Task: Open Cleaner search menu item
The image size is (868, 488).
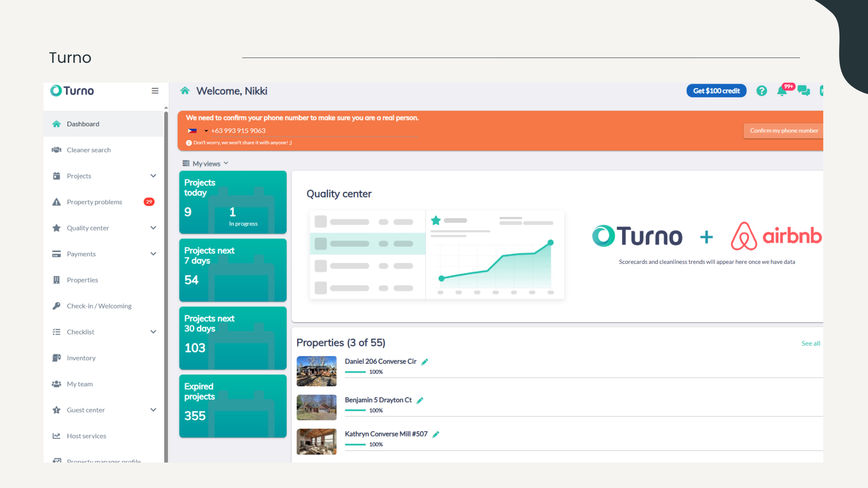Action: point(103,150)
